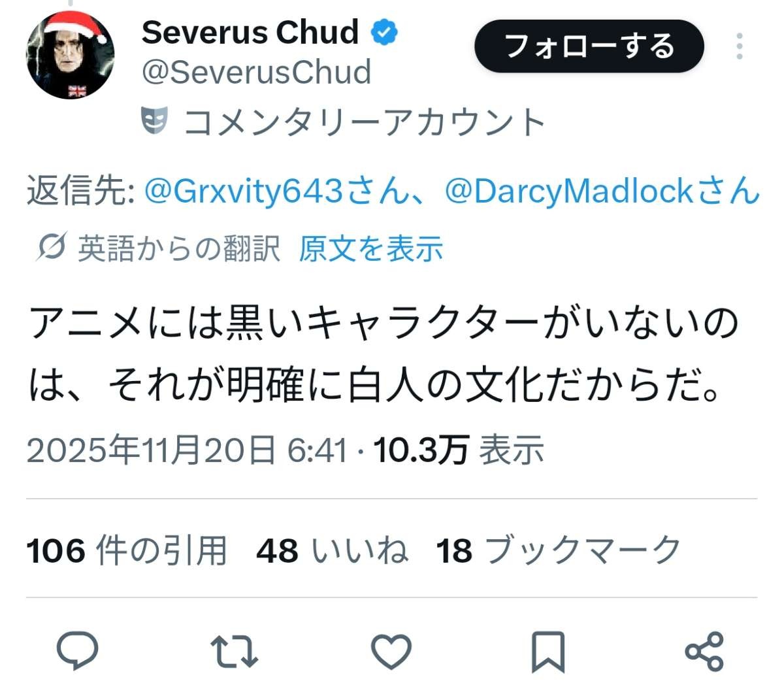Tap フォローする follow button
Screen dimensions: 784x700
[589, 46]
